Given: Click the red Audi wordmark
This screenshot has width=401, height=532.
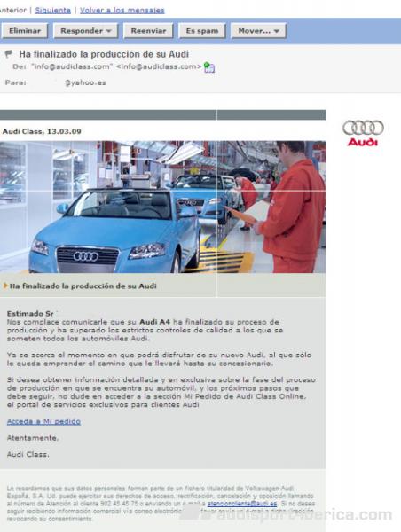Looking at the screenshot, I should [363, 142].
